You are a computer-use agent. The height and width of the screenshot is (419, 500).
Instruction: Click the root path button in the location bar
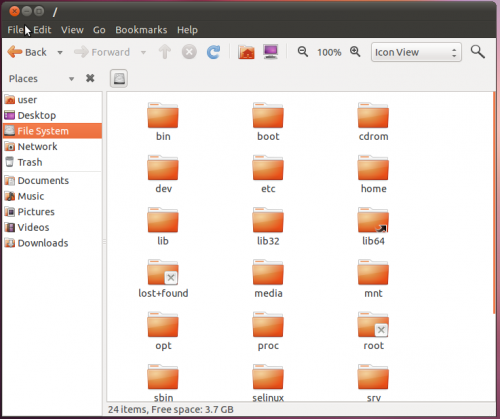tap(119, 79)
